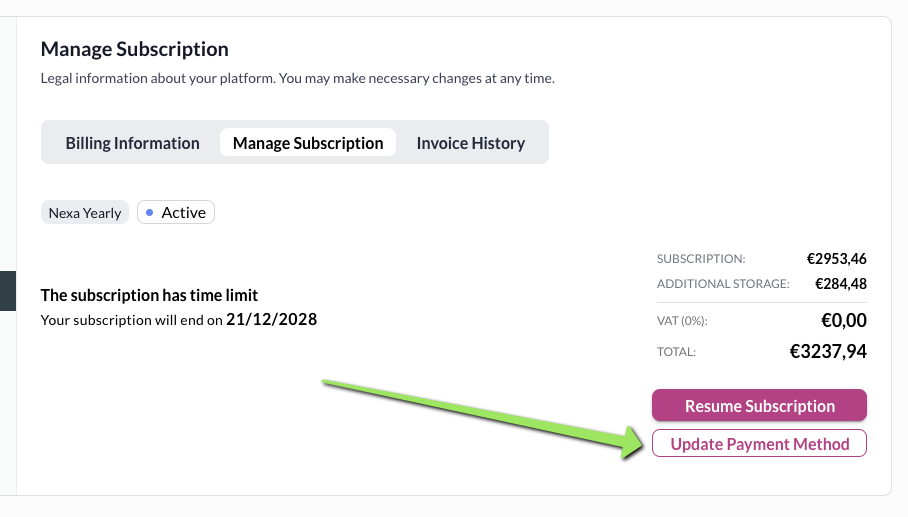Open the Invoice History tab
The height and width of the screenshot is (517, 908).
pyautogui.click(x=470, y=143)
